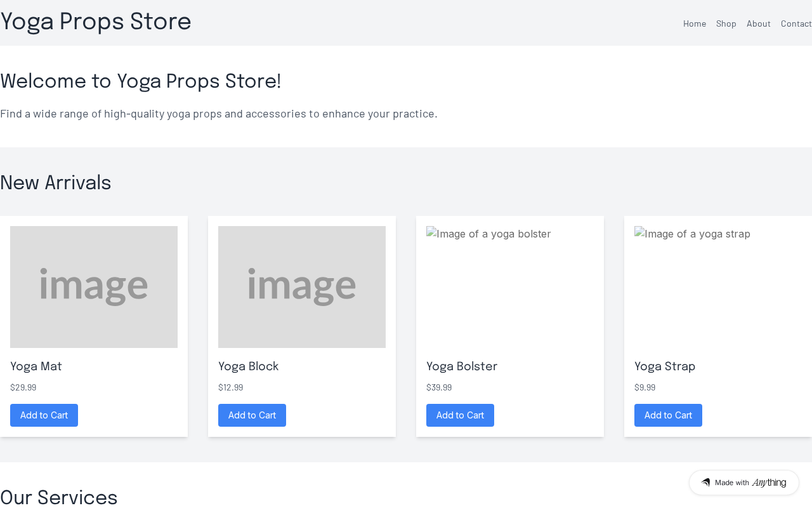This screenshot has height=508, width=812.
Task: Click the Made with Anything badge
Action: coord(744,483)
